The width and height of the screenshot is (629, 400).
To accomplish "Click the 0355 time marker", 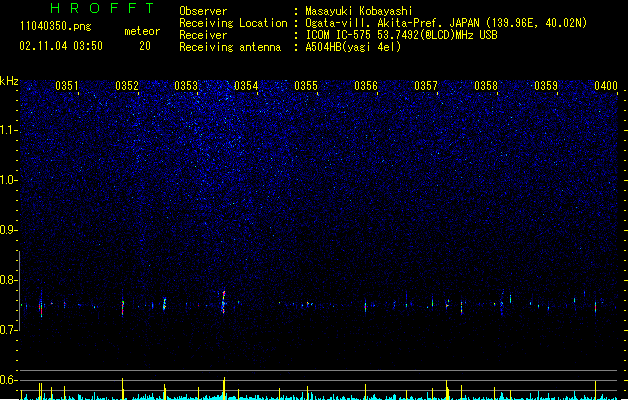I will [x=306, y=86].
